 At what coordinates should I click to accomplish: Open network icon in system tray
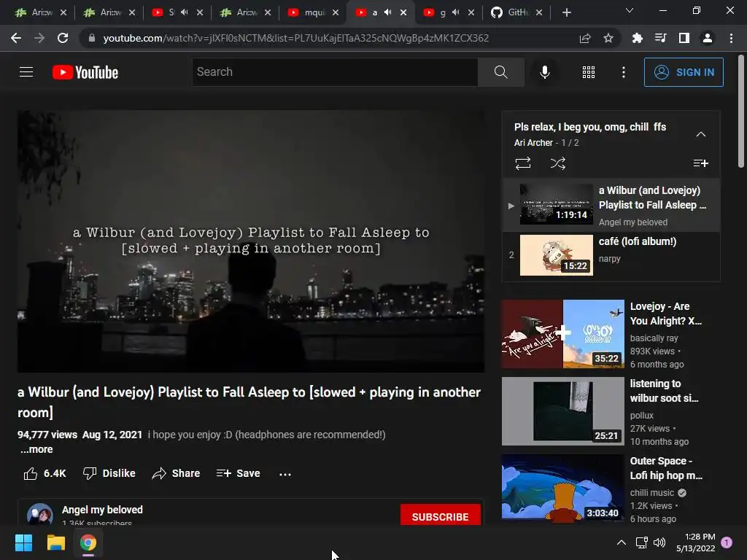pos(641,542)
